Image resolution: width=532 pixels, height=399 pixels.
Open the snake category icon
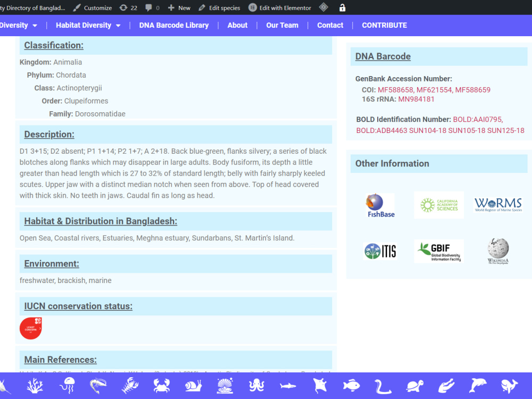383,386
